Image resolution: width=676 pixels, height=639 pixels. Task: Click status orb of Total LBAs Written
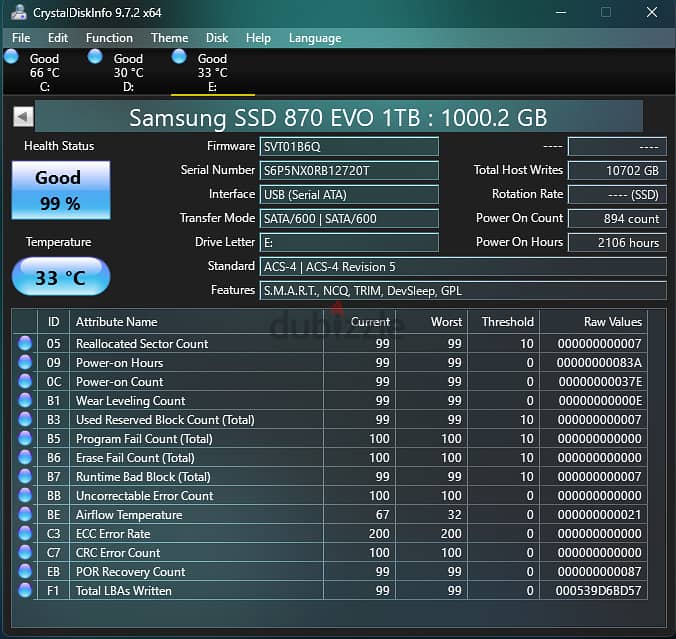click(x=25, y=590)
